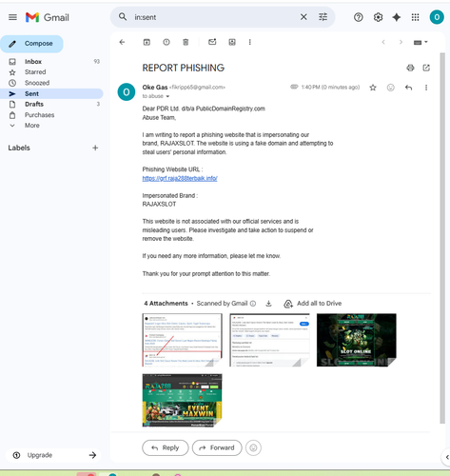Open the Google apps grid

(415, 17)
